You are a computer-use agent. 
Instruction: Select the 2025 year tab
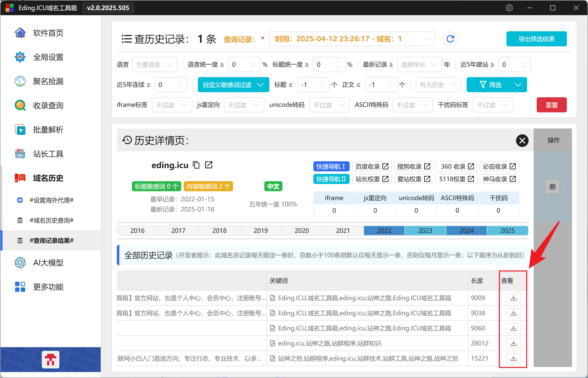coord(507,231)
